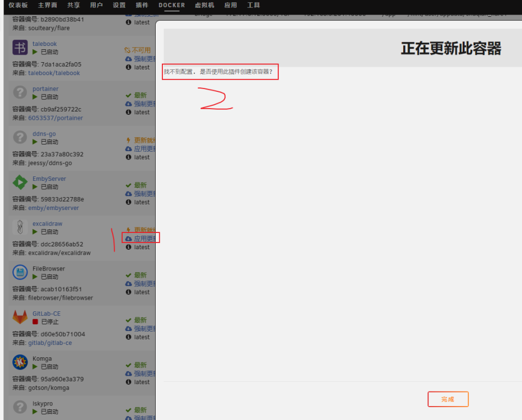Select the DOCKER tab
Screen dimensions: 522x420
pos(172,6)
